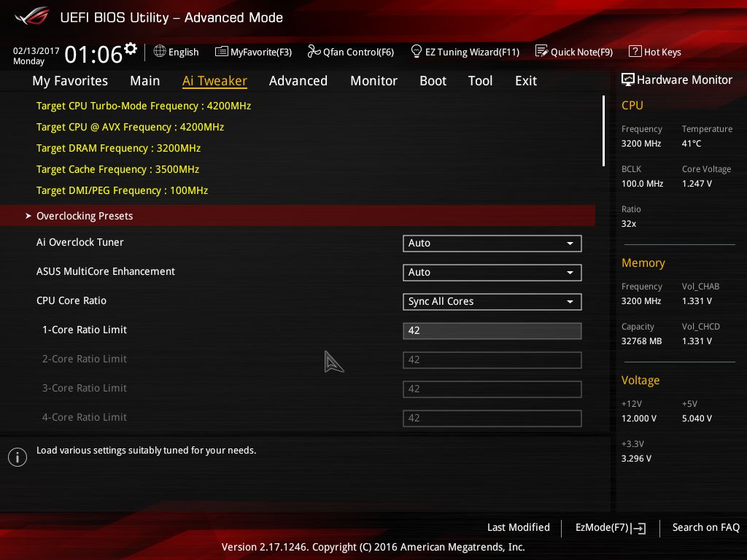
Task: Click the Hardware Monitor title text
Action: tap(684, 79)
